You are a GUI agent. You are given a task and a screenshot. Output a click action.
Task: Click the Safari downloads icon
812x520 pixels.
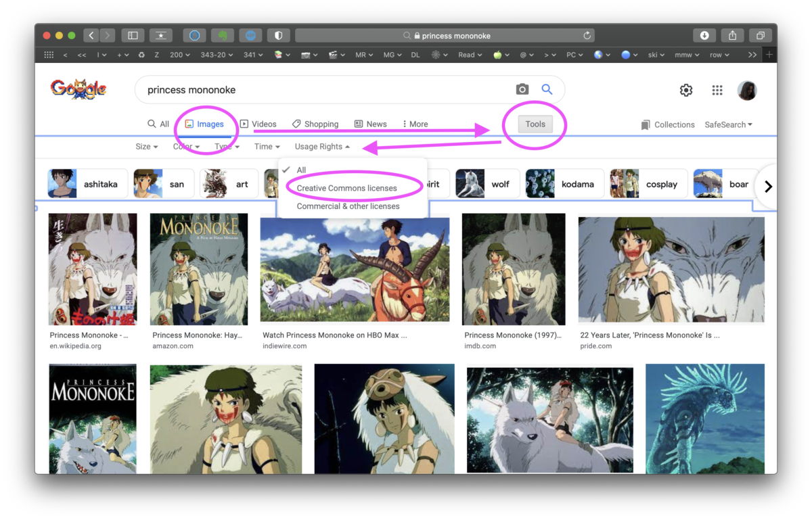704,35
